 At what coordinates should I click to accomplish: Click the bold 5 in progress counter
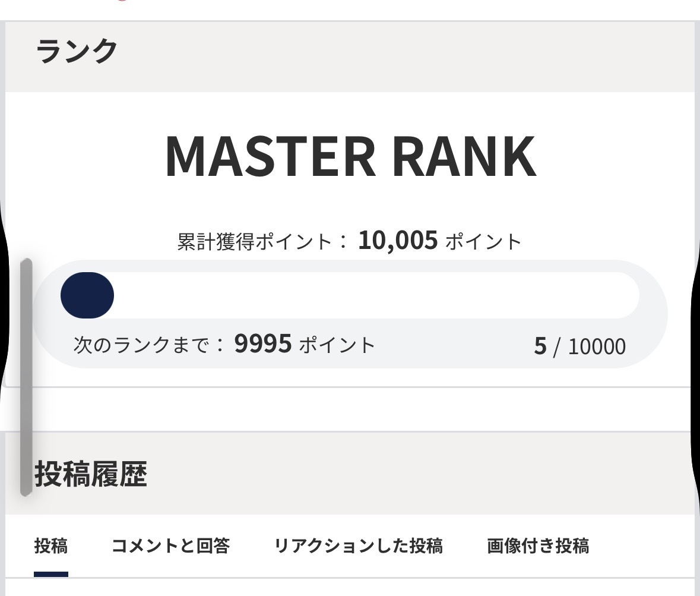pyautogui.click(x=540, y=346)
